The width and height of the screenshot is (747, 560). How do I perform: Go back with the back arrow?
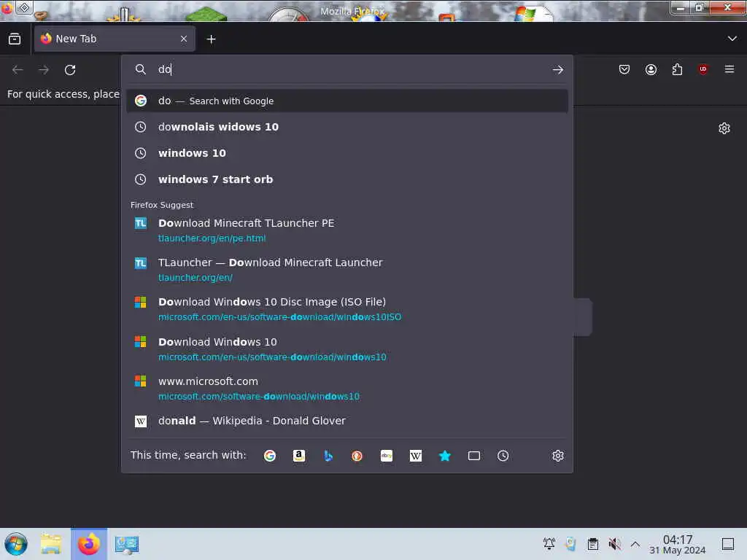(18, 70)
